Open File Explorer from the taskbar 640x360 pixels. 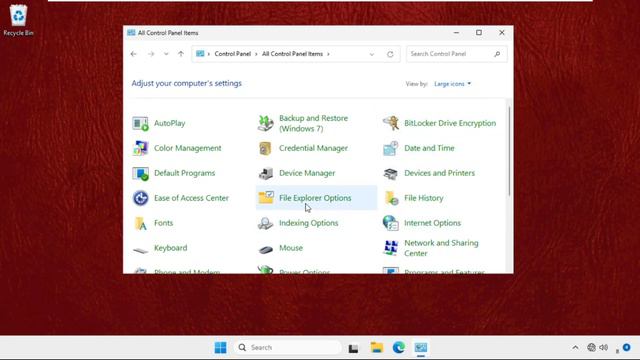(376, 347)
